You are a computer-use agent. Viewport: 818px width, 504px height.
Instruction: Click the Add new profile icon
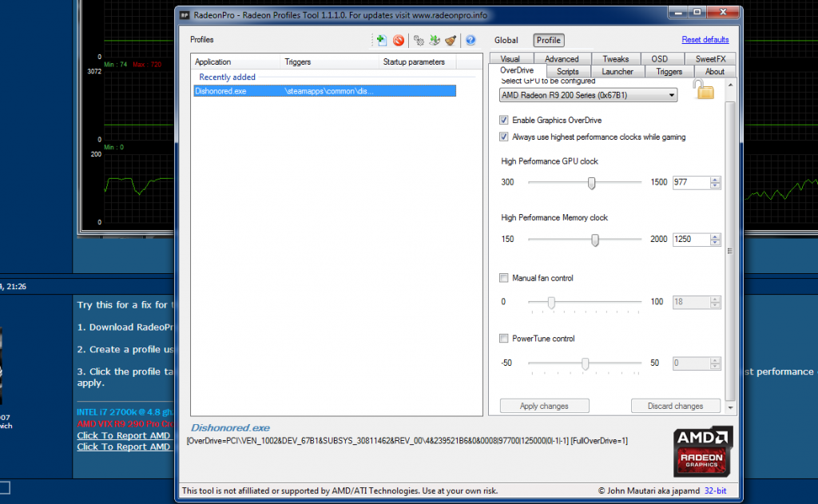[381, 40]
